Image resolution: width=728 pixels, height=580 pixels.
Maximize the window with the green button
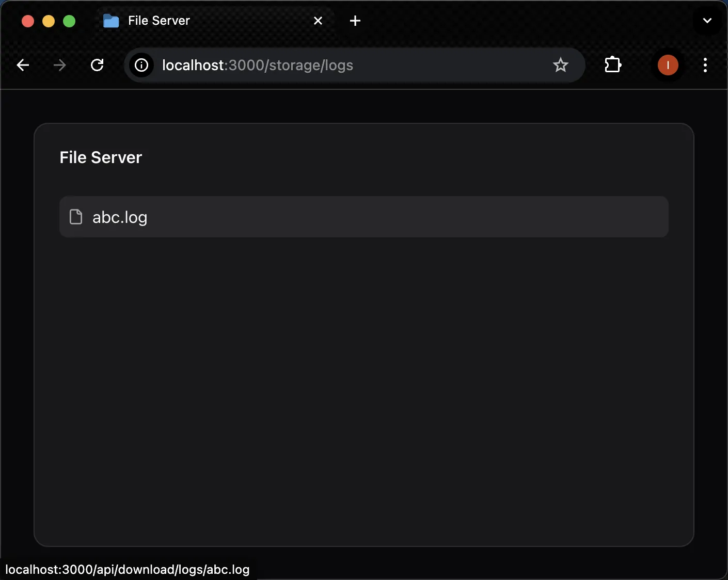pos(69,21)
